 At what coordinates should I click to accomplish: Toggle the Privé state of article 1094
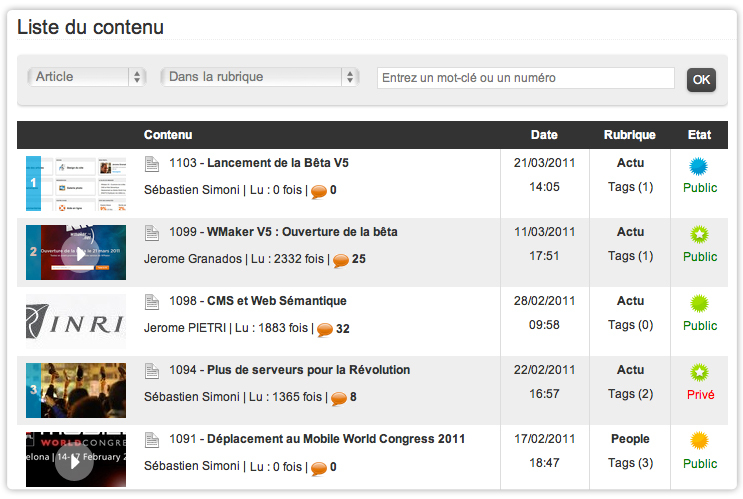[700, 395]
